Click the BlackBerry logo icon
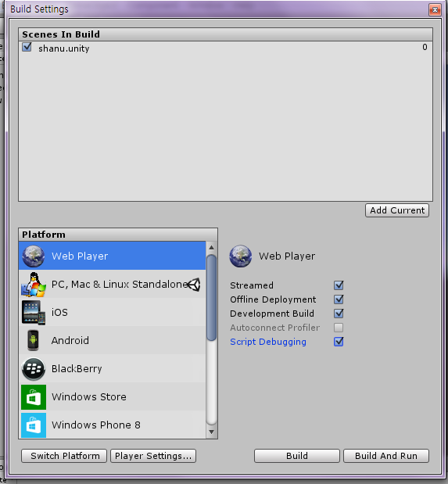Viewport: 448px width, 484px height. click(34, 369)
